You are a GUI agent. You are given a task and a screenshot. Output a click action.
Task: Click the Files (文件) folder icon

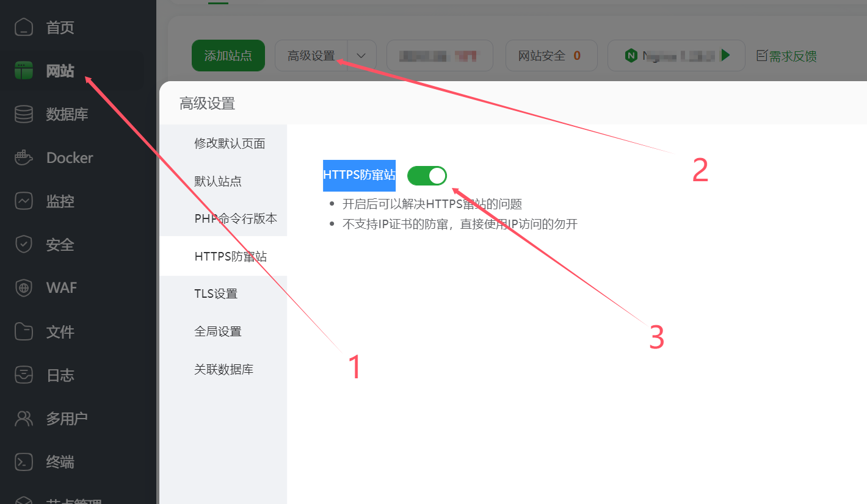[x=24, y=331]
